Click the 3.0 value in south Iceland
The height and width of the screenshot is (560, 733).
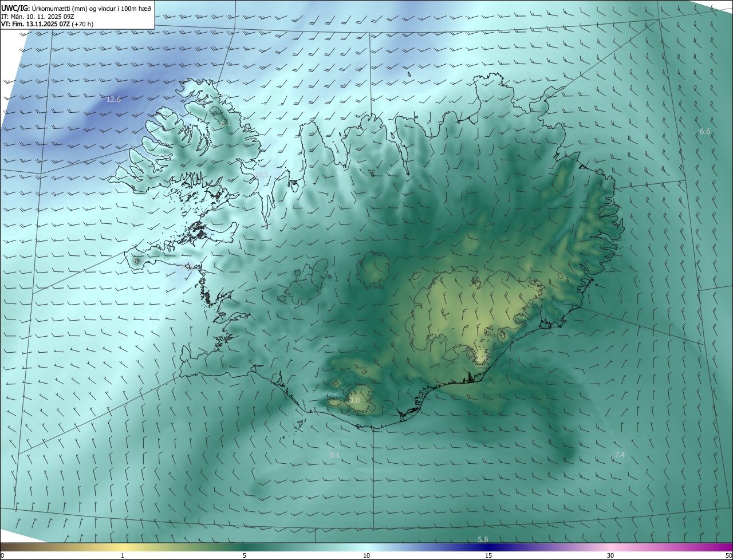pyautogui.click(x=354, y=401)
